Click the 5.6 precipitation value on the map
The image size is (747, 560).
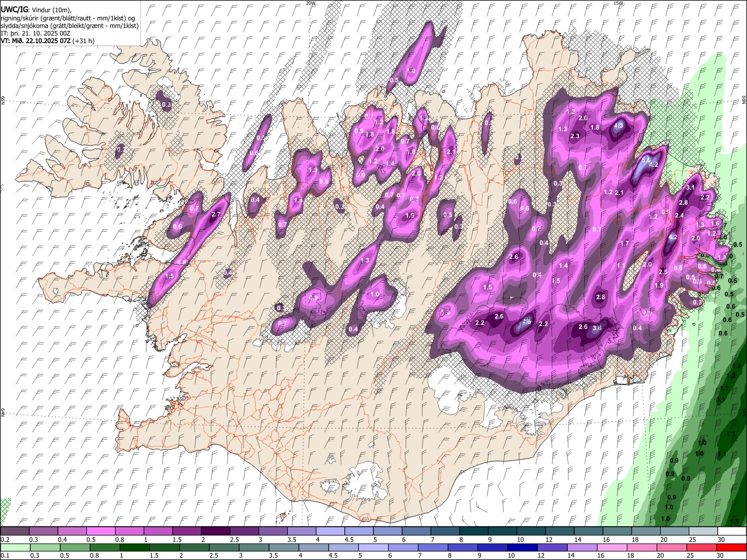pyautogui.click(x=646, y=159)
